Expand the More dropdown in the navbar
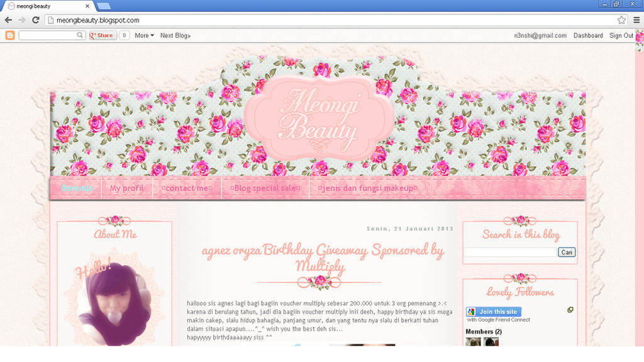 [144, 36]
